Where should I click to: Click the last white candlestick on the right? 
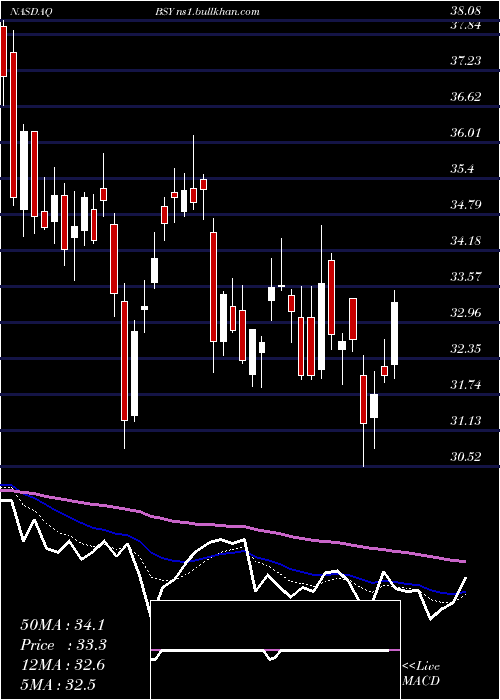(395, 334)
